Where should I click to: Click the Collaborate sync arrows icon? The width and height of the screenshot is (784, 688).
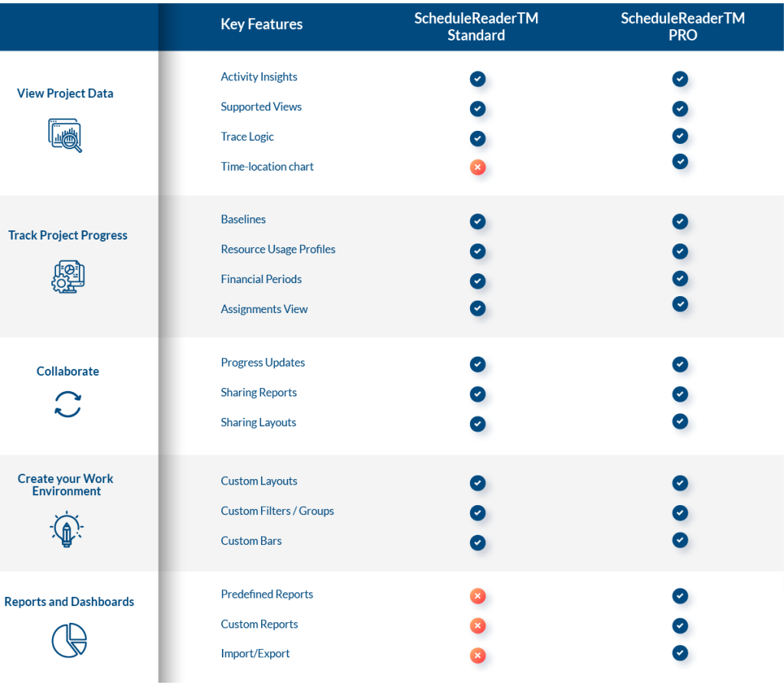pyautogui.click(x=67, y=404)
